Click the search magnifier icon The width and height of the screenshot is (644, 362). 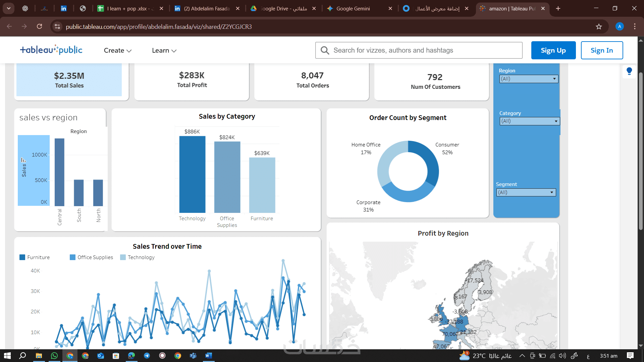point(324,50)
